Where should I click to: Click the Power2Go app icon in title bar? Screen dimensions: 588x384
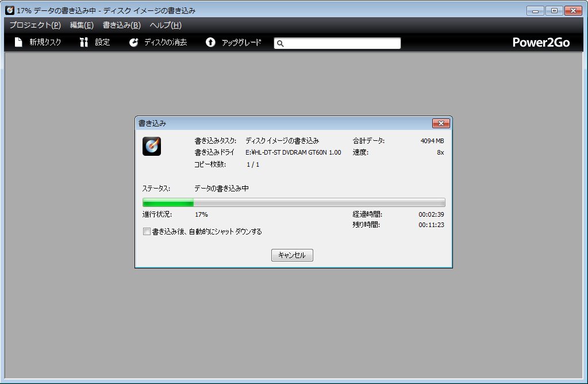tap(10, 10)
